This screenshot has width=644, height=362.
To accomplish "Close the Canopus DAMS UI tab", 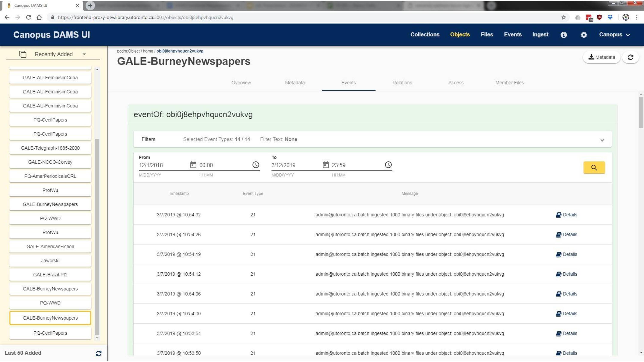I will pyautogui.click(x=77, y=5).
